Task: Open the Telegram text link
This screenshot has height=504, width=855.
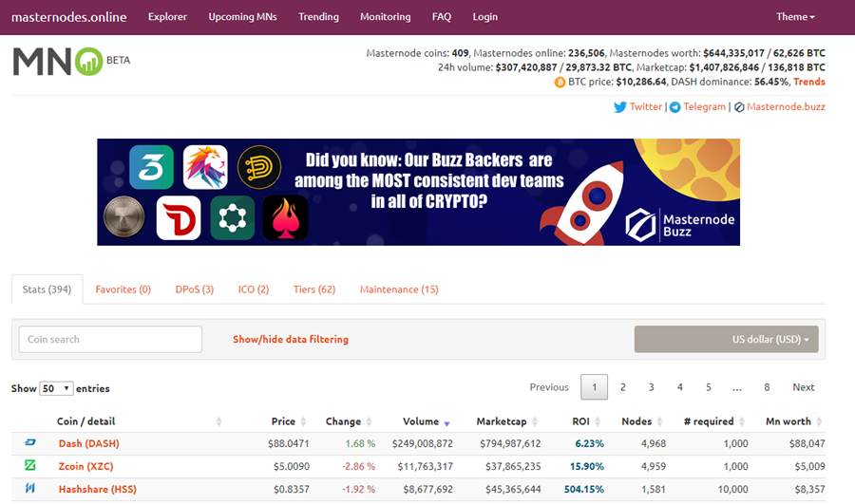Action: [x=705, y=107]
